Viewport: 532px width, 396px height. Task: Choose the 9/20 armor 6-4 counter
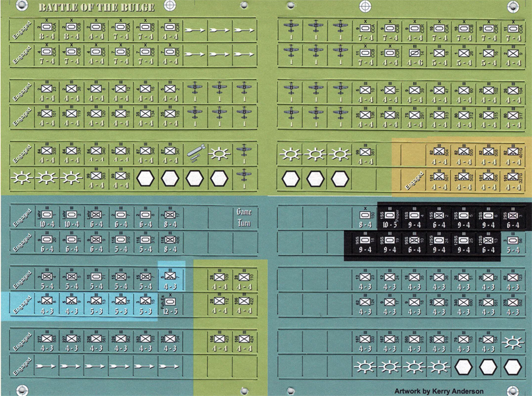coord(47,243)
